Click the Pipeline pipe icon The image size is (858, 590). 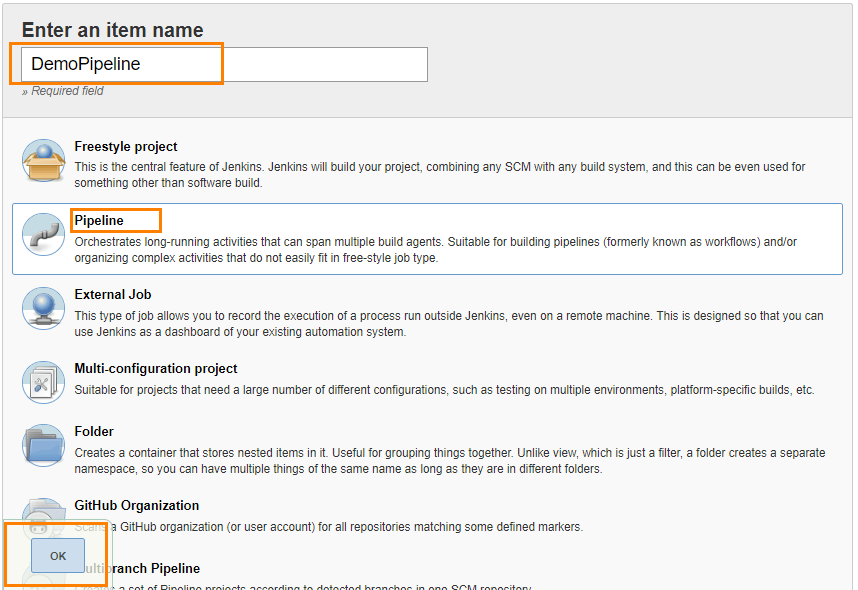click(43, 234)
